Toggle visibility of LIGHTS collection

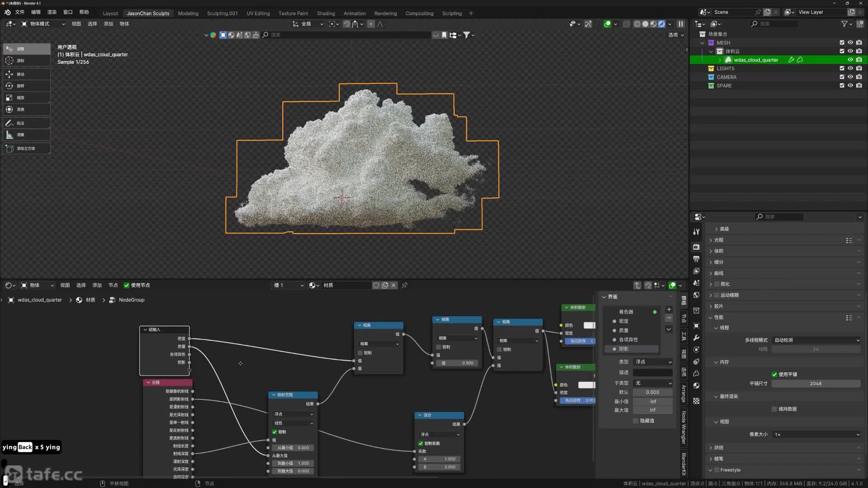pos(851,68)
